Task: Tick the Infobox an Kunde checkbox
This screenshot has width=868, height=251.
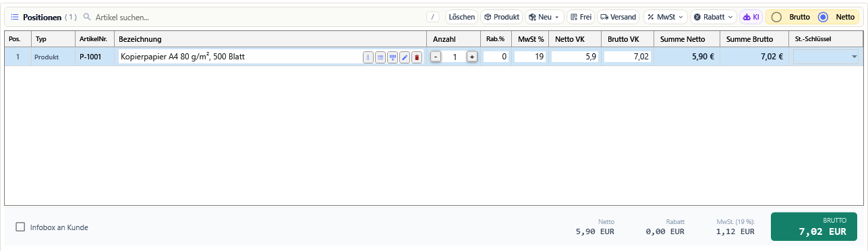Action: pos(20,227)
